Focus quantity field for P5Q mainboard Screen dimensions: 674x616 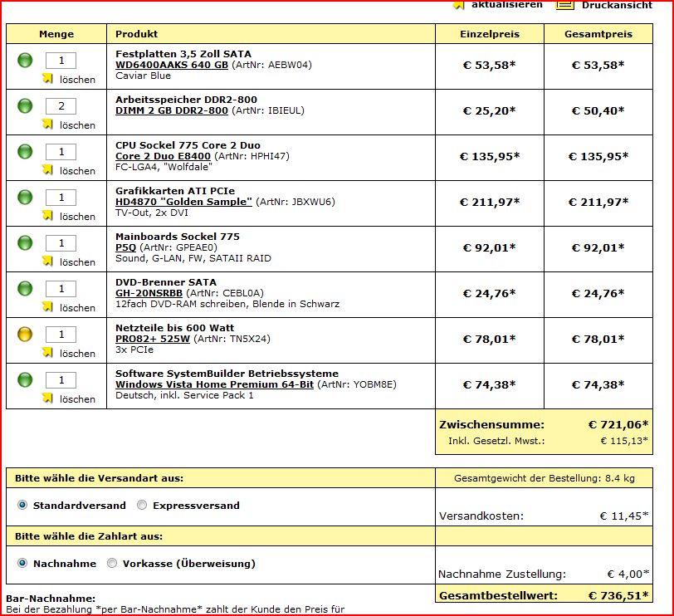(x=61, y=243)
